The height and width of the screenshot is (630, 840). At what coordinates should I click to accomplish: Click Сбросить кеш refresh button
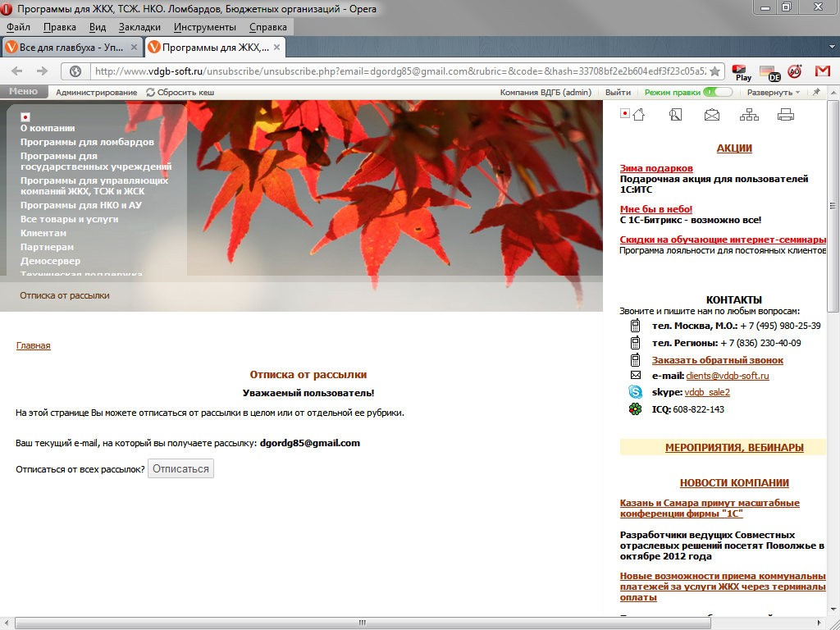tap(180, 92)
